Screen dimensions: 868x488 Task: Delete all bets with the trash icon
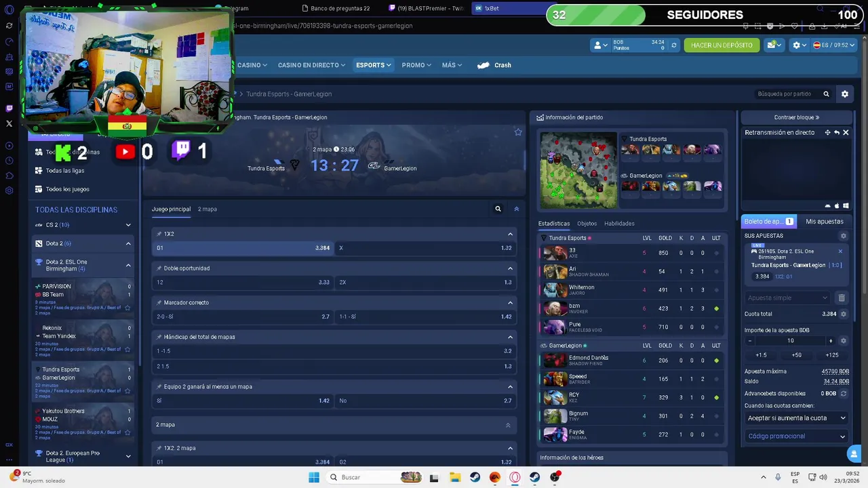pos(842,298)
